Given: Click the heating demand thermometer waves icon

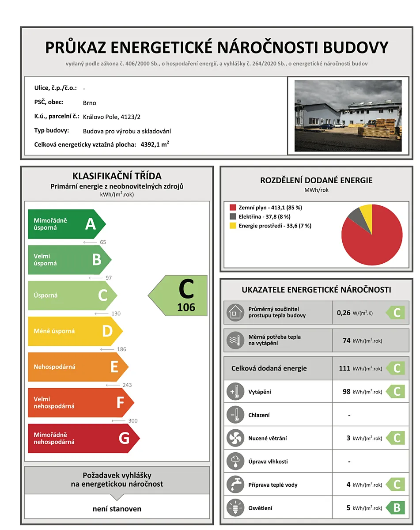Looking at the screenshot, I should (235, 341).
